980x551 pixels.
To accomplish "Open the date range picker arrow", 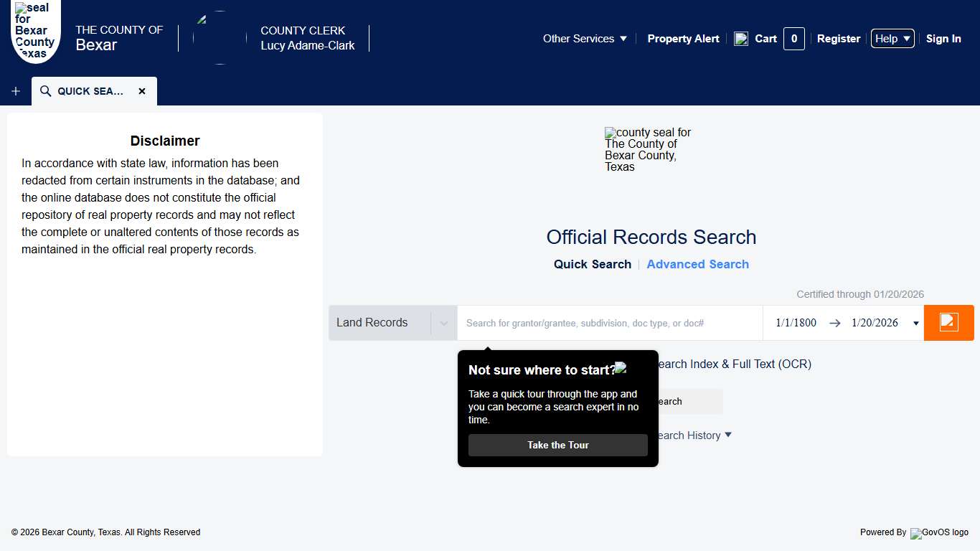I will coord(916,323).
